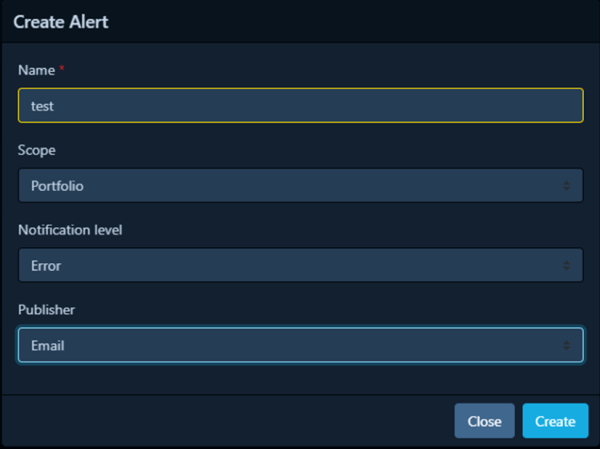This screenshot has height=449, width=600.
Task: Open the Publisher dropdown
Action: 300,345
